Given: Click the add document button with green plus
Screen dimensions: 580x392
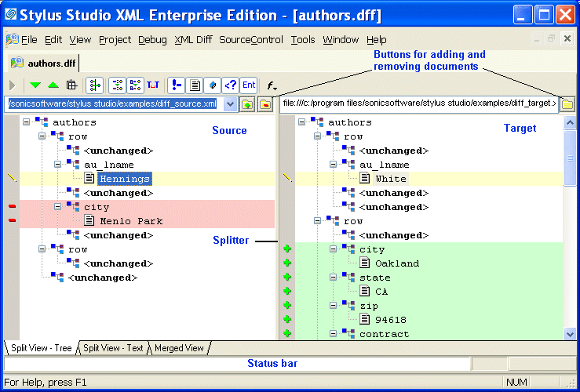Looking at the screenshot, I should pos(247,104).
